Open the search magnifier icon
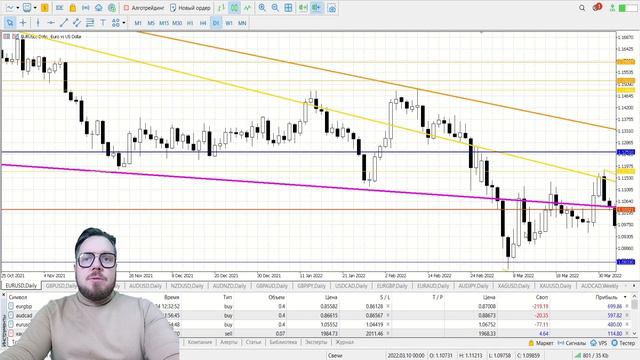This screenshot has height=360, width=640. (x=582, y=8)
